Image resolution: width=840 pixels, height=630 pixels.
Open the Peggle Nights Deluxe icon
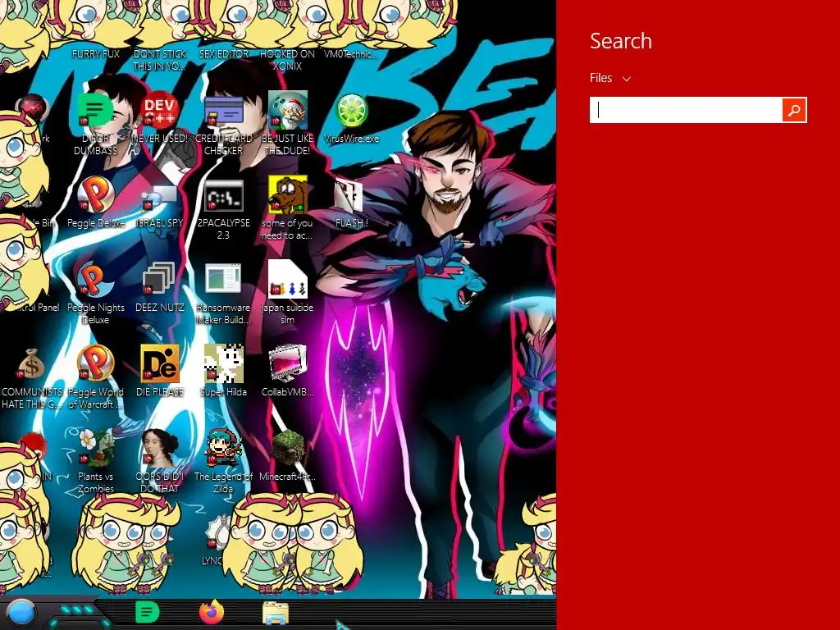95,279
